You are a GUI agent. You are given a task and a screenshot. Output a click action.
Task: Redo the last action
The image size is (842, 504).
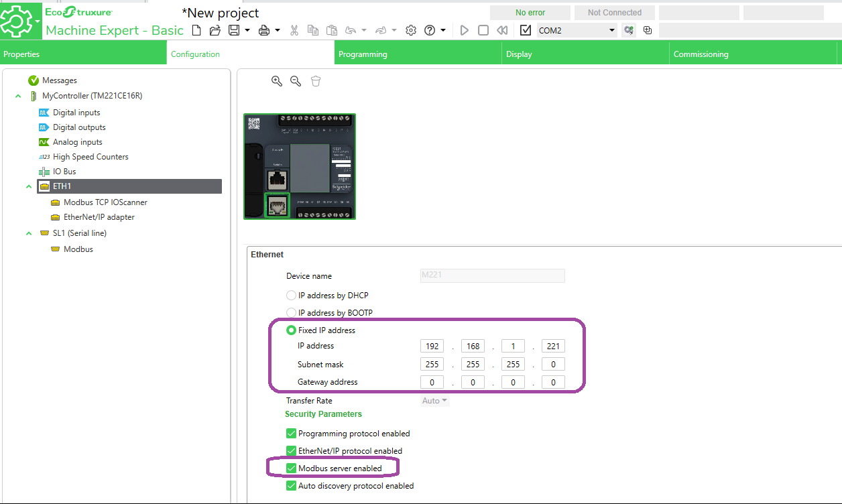(381, 30)
